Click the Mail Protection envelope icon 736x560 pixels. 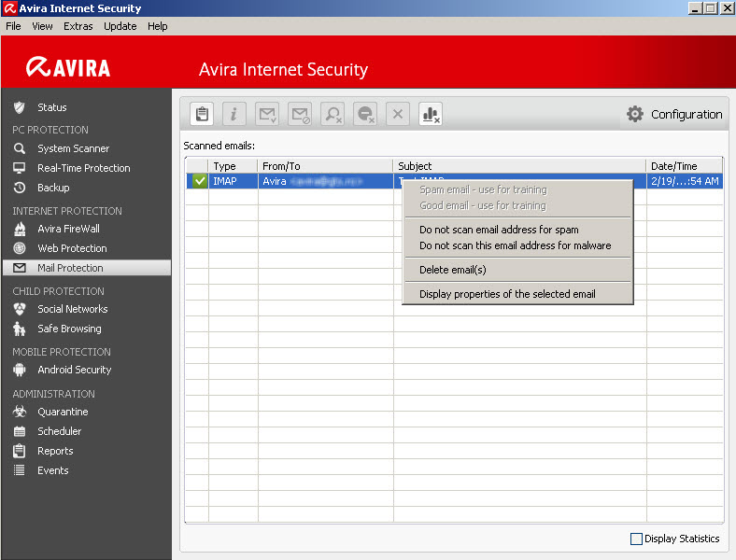tap(20, 268)
